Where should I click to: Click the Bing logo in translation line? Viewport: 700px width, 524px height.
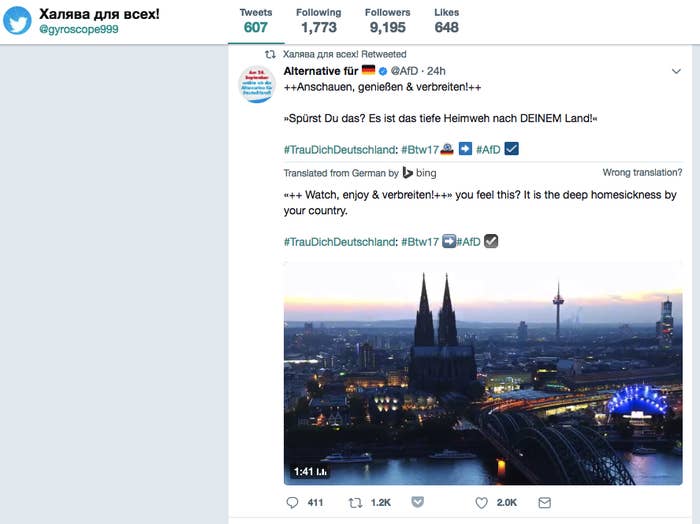pyautogui.click(x=419, y=173)
